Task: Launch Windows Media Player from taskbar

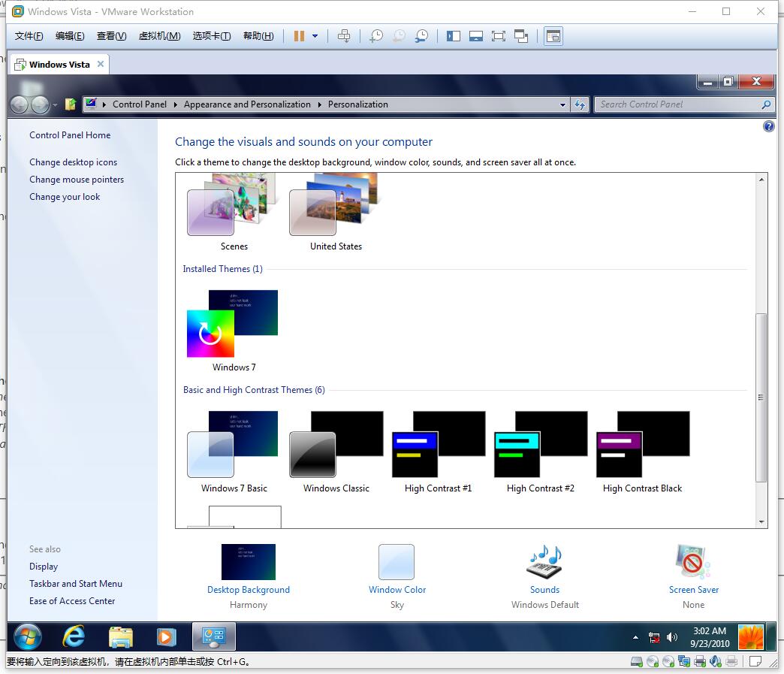Action: tap(166, 637)
